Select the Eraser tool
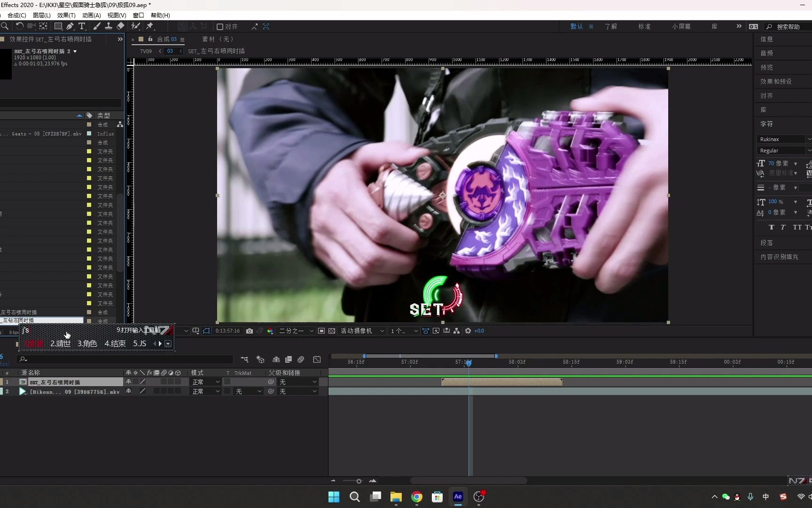 [120, 26]
